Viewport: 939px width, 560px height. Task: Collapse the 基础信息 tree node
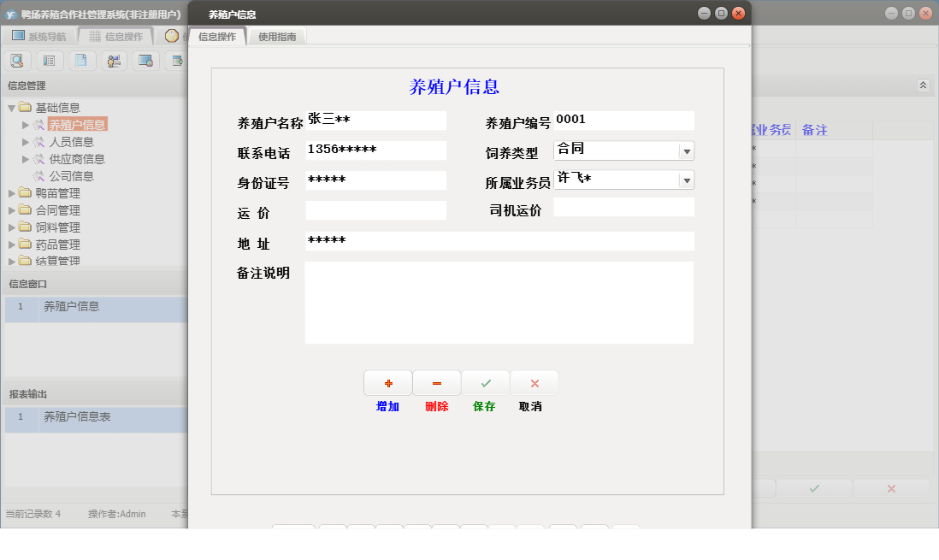[x=10, y=107]
